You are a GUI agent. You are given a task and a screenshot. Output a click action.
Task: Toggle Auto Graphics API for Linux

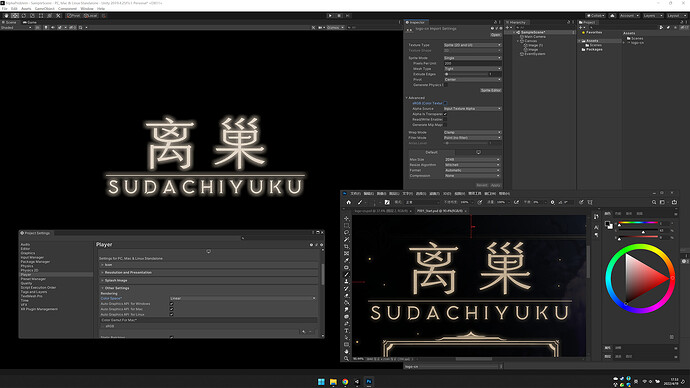172,315
